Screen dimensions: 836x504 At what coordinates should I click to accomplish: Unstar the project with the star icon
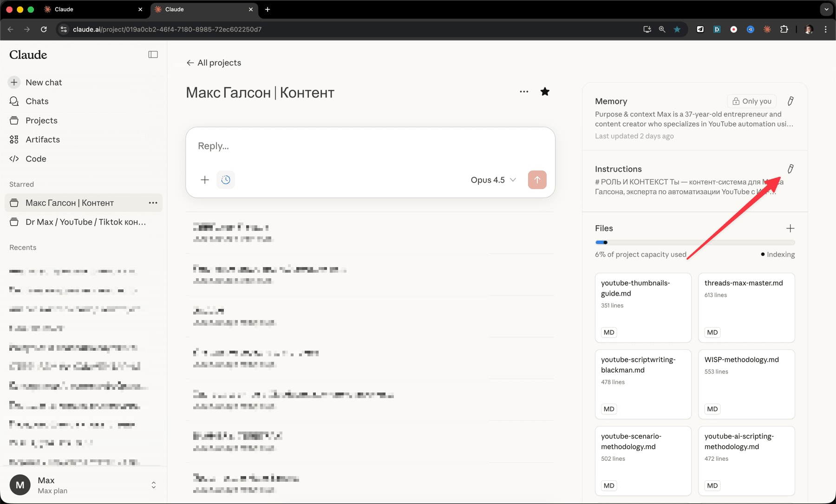(x=545, y=92)
